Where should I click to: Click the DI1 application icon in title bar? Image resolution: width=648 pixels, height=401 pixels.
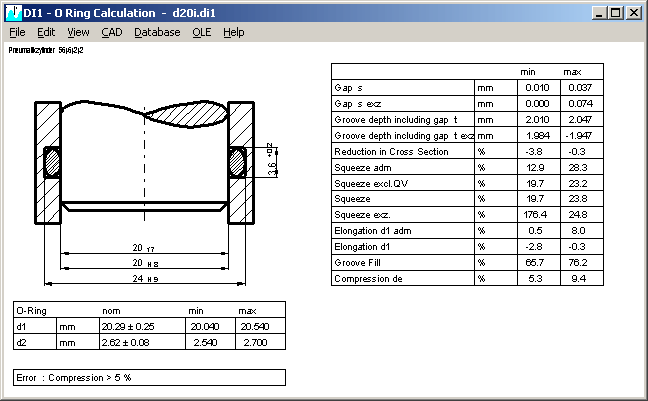pyautogui.click(x=13, y=13)
